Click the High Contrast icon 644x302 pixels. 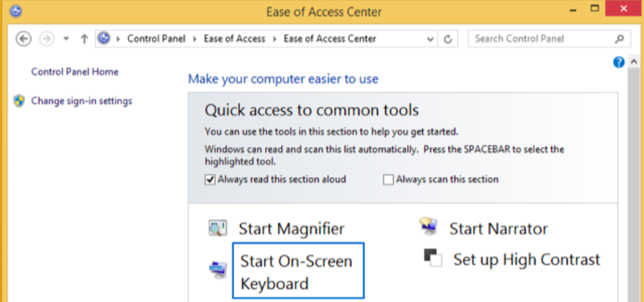433,258
